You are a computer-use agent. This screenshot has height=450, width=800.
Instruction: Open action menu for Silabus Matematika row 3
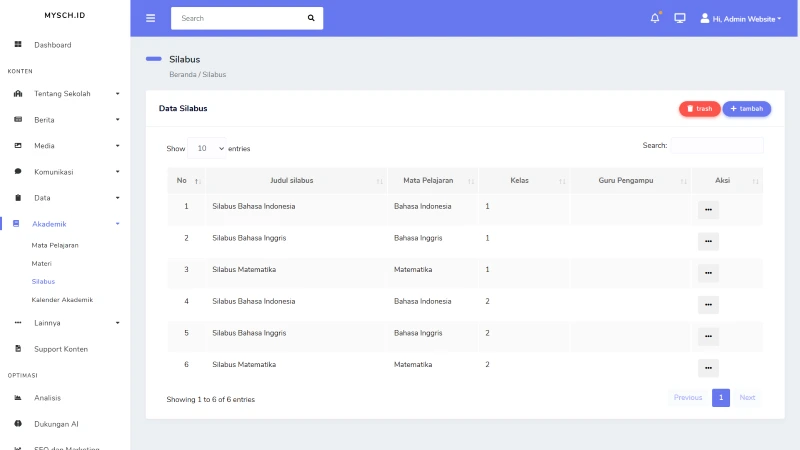[708, 273]
